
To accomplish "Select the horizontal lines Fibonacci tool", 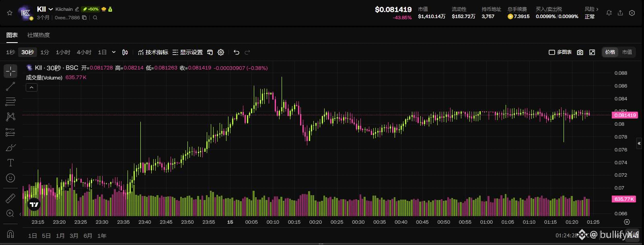I will click(10, 102).
